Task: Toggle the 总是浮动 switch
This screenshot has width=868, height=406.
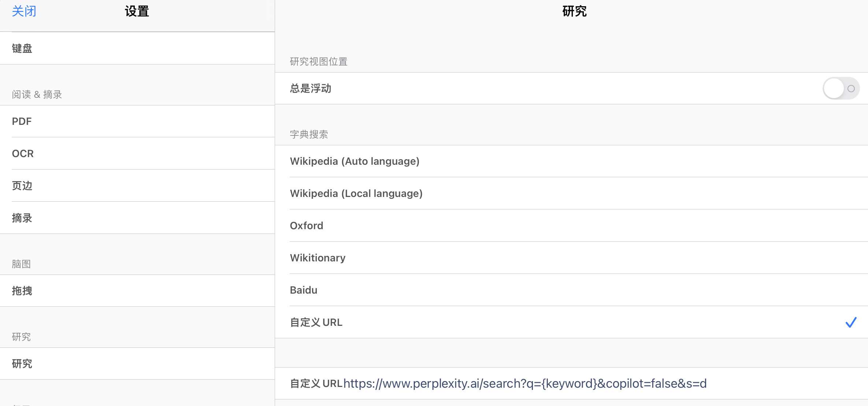Action: pyautogui.click(x=841, y=88)
